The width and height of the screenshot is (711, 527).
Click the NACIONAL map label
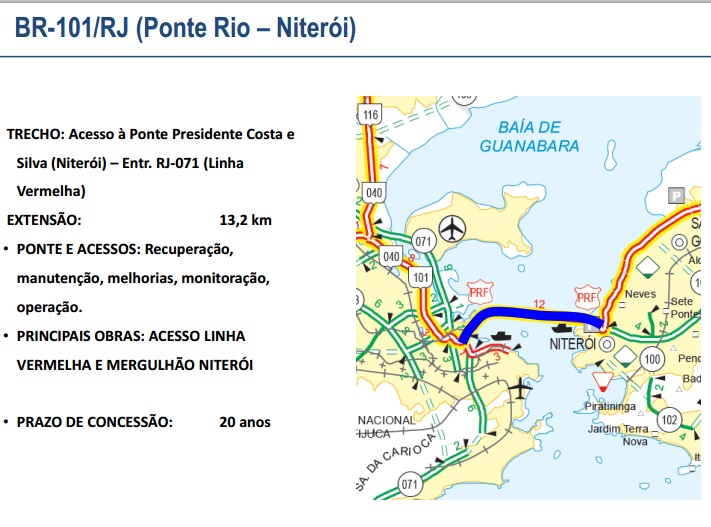click(386, 420)
